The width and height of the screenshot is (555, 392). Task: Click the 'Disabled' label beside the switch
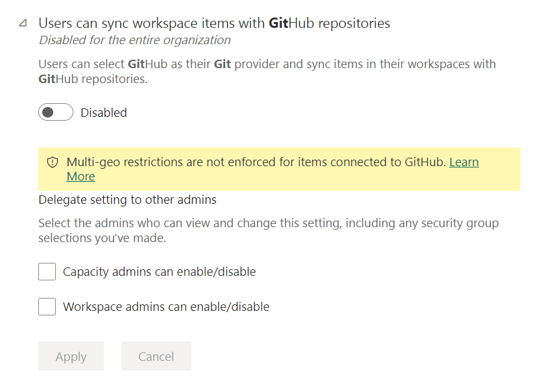[x=103, y=113]
